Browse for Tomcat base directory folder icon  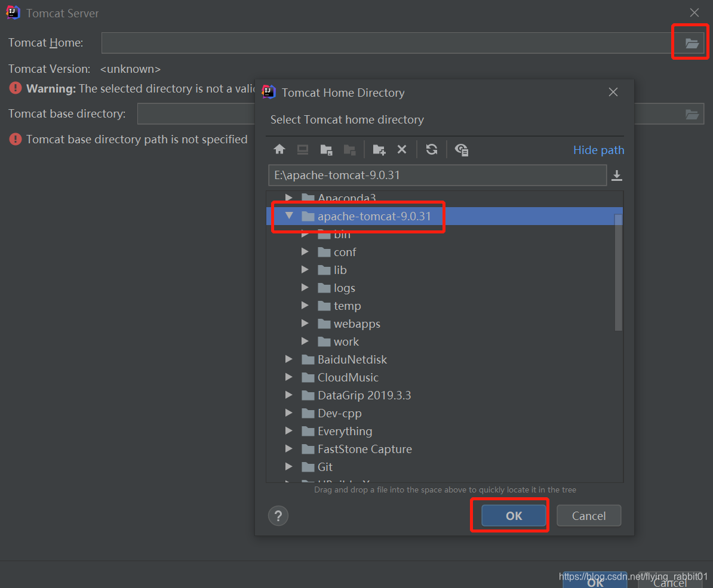pyautogui.click(x=692, y=114)
